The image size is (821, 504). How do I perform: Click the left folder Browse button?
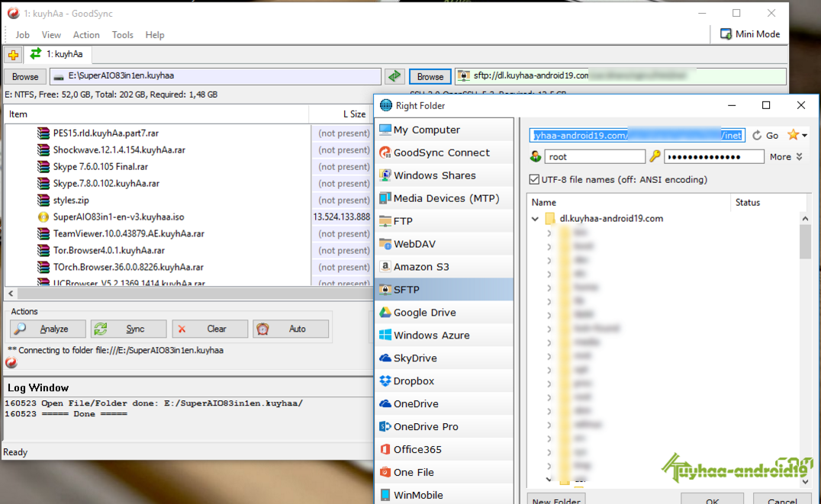click(25, 76)
